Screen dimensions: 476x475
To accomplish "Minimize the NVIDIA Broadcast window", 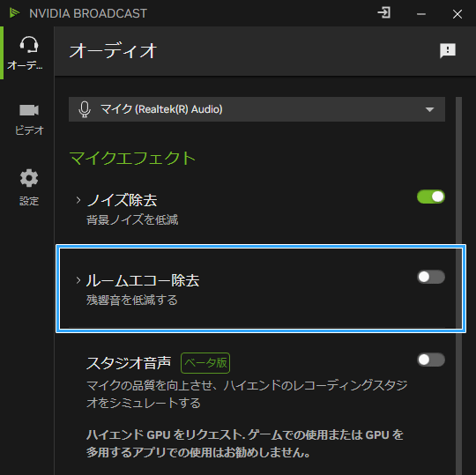I will 421,14.
